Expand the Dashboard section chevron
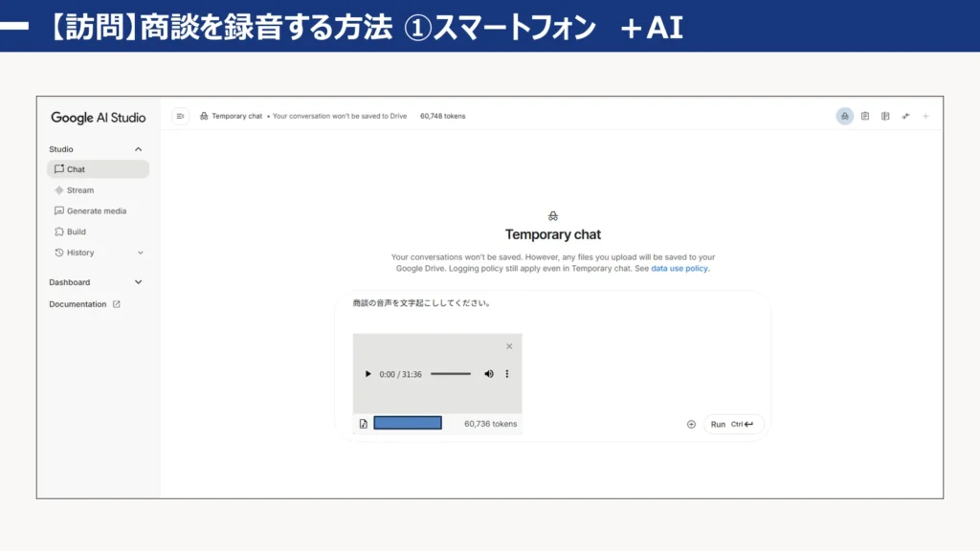The width and height of the screenshot is (980, 551). pos(138,282)
